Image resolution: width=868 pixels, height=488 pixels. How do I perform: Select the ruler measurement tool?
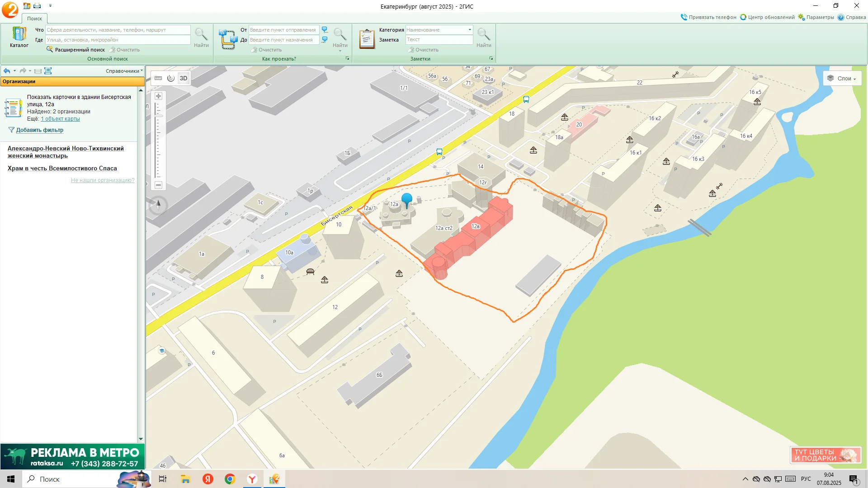158,78
